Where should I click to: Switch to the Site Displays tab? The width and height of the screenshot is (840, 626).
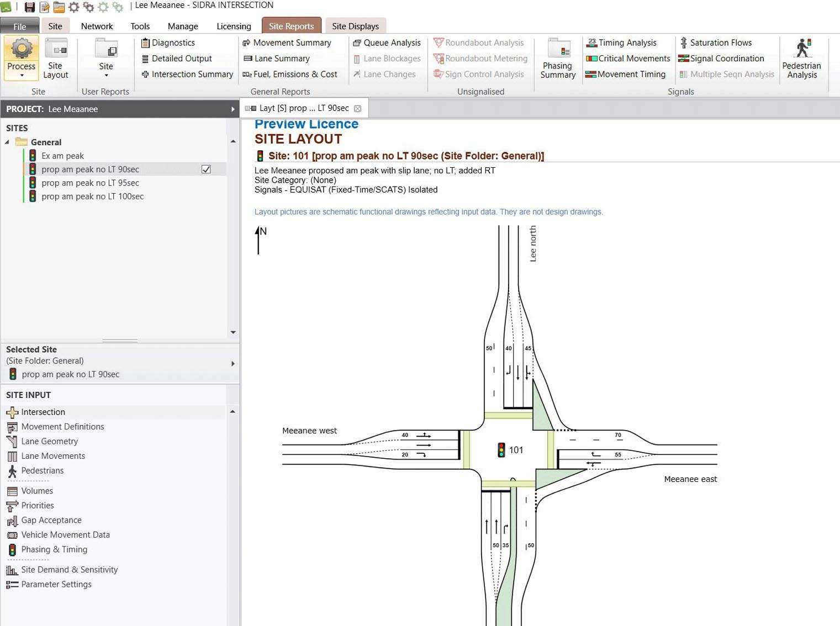tap(355, 26)
